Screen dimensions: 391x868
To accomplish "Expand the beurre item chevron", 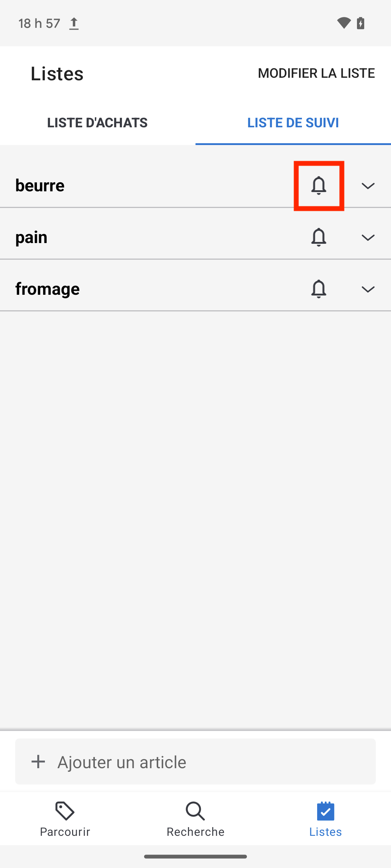I will [368, 186].
